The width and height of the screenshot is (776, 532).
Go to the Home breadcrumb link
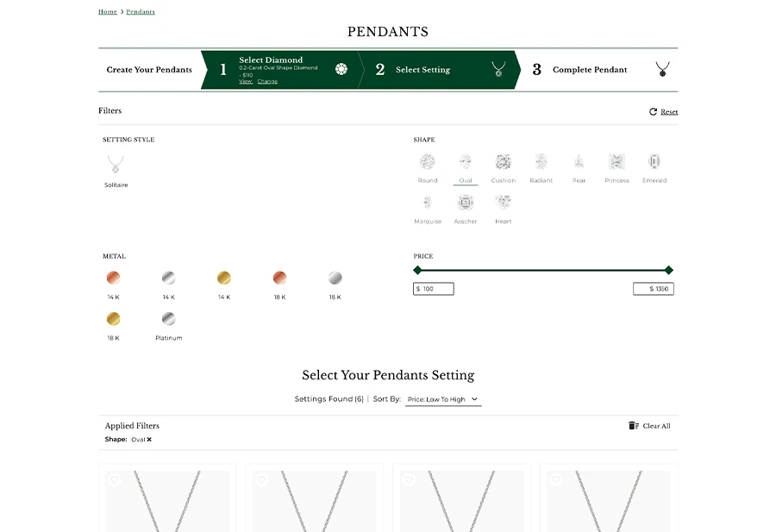tap(108, 12)
